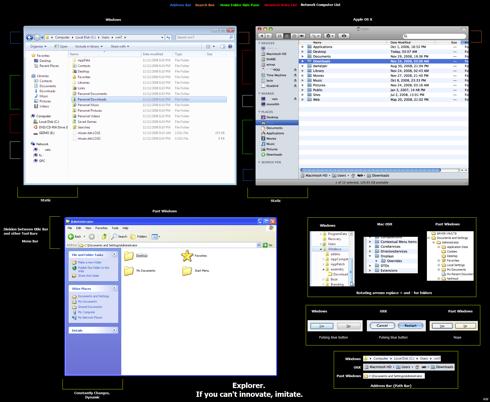Click the Forward arrow in Windows 7 Explorer
490x402 pixels.
tap(37, 38)
